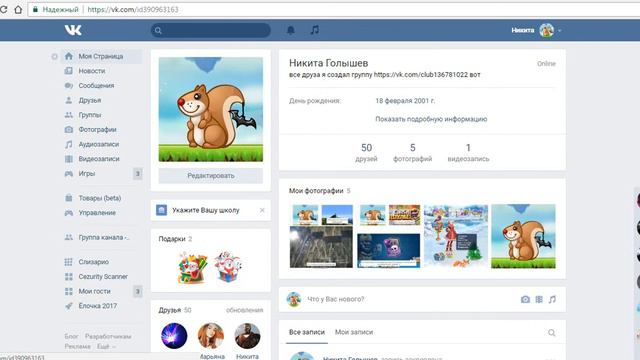This screenshot has height=360, width=640.
Task: Click the Товары (beta) bag icon
Action: 69,198
